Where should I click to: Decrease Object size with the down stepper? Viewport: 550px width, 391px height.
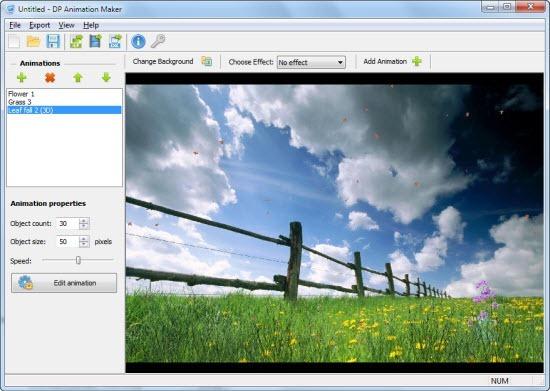(x=83, y=244)
